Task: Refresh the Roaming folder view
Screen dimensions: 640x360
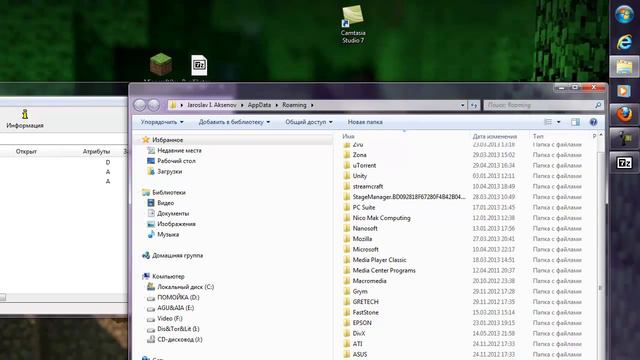Action: (473, 105)
